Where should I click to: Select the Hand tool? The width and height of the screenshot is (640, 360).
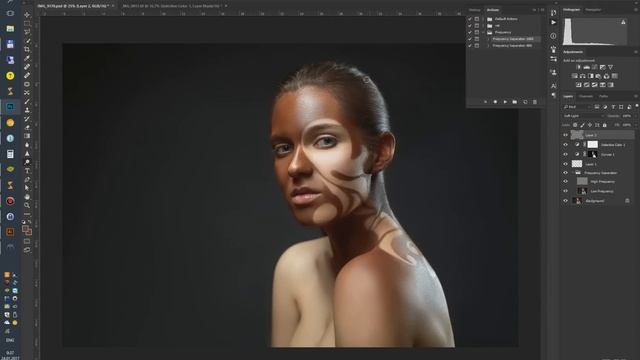(x=27, y=197)
